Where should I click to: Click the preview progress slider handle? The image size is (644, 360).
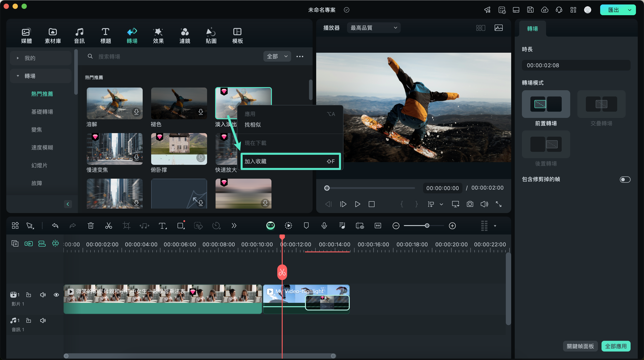click(x=327, y=188)
